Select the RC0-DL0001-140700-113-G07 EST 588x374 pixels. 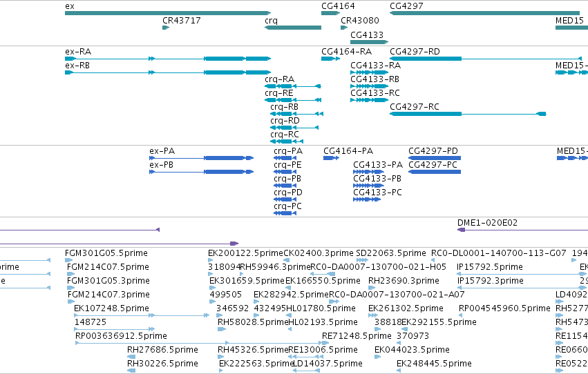click(x=433, y=260)
